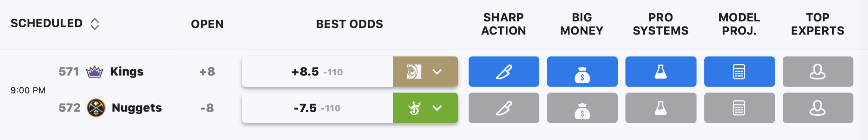The width and height of the screenshot is (868, 140).
Task: Sort games by Scheduled arrows
Action: tap(95, 24)
